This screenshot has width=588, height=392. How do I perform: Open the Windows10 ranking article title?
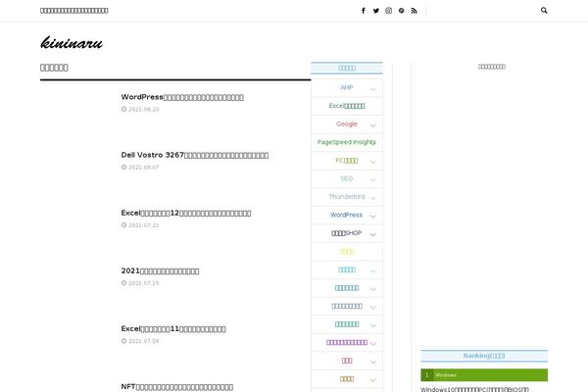point(474,389)
